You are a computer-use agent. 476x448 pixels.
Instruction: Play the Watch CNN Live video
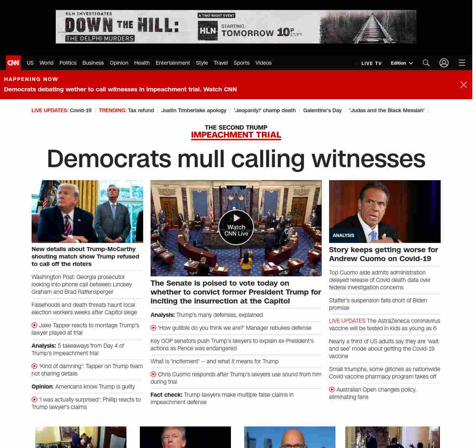[x=236, y=227]
